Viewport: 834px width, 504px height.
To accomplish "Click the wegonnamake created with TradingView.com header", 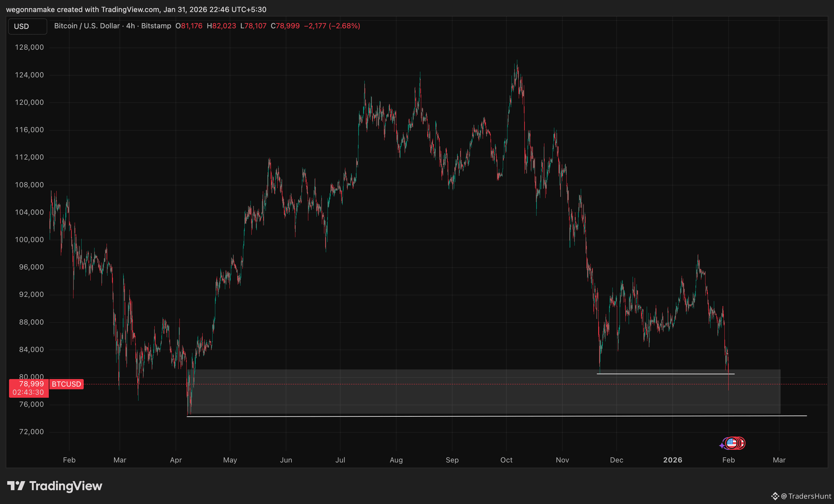I will [x=136, y=9].
